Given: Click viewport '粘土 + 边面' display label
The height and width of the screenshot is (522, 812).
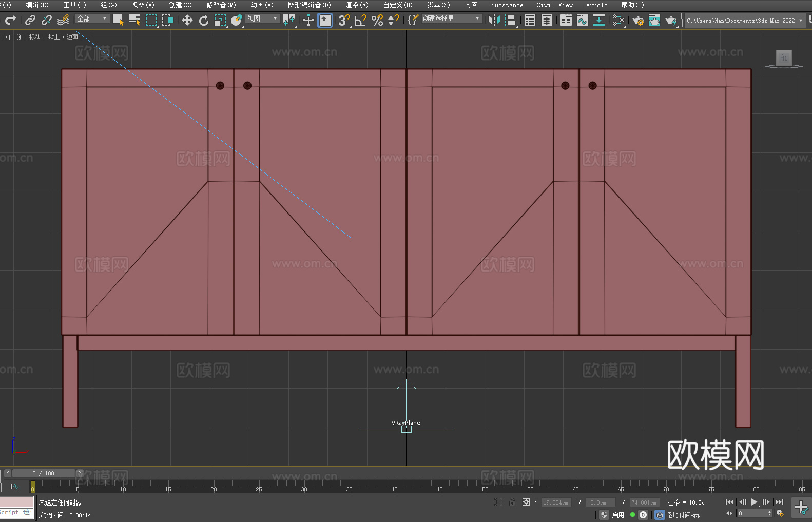Looking at the screenshot, I should pyautogui.click(x=64, y=37).
